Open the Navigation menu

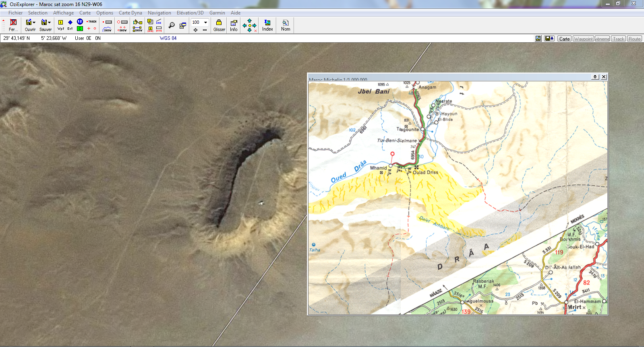point(159,13)
